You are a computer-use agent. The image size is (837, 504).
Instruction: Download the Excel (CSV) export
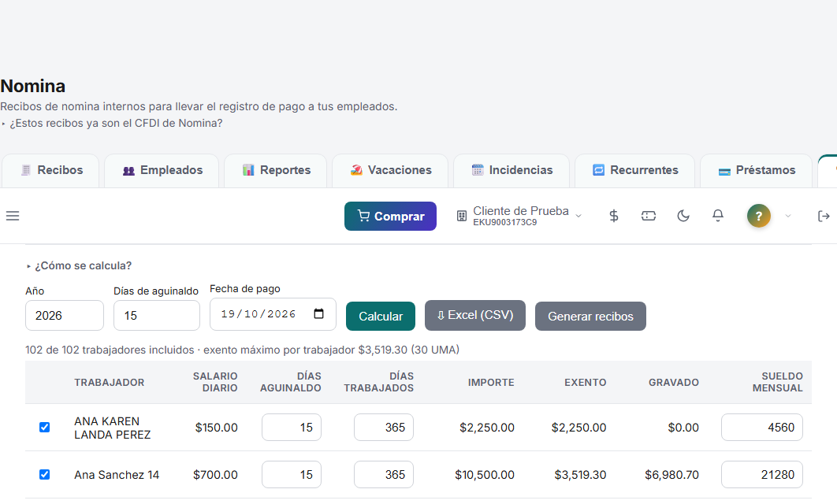pyautogui.click(x=475, y=315)
